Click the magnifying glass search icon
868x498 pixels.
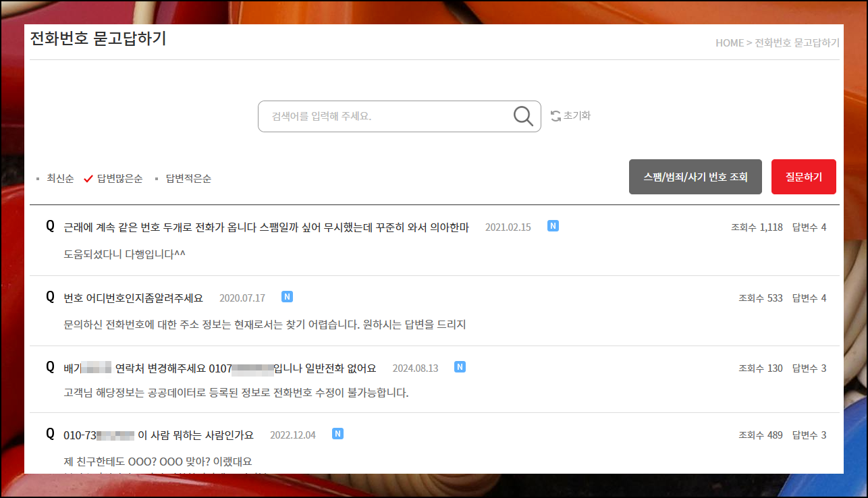point(523,116)
